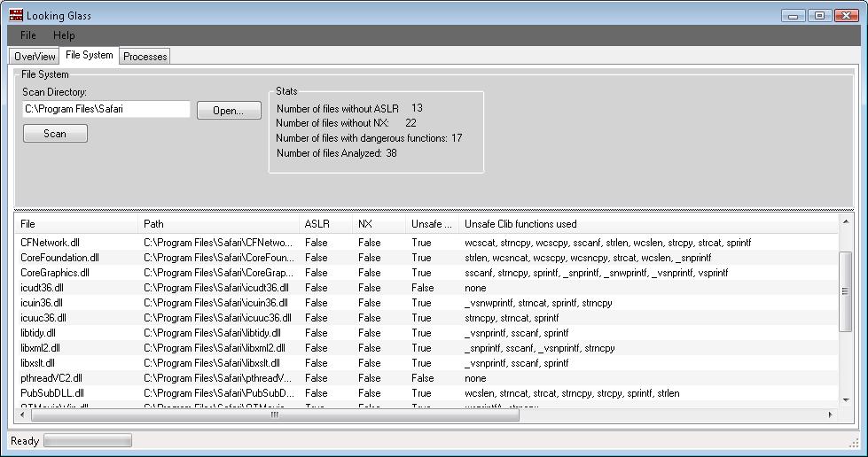Click the path cell for libxml2.dll
868x457 pixels.
point(215,347)
